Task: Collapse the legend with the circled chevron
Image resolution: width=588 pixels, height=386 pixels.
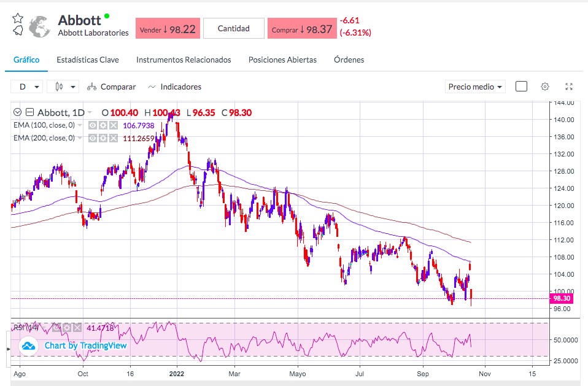Action: pos(17,112)
